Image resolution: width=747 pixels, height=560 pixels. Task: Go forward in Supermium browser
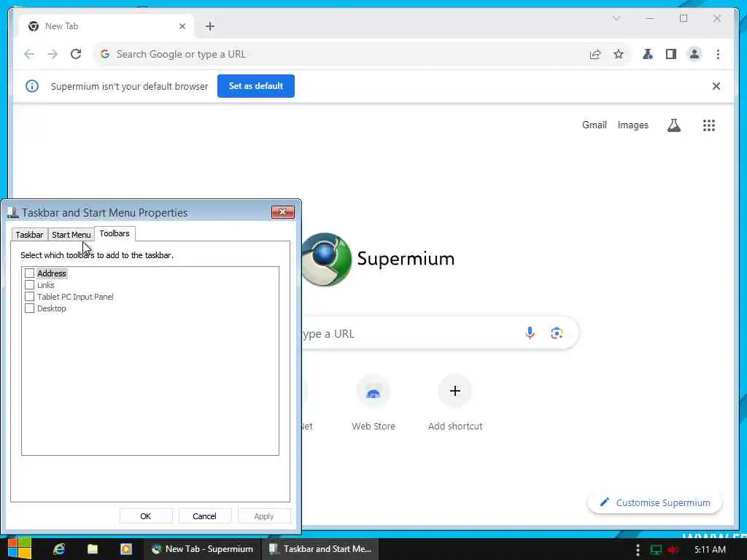pyautogui.click(x=53, y=54)
